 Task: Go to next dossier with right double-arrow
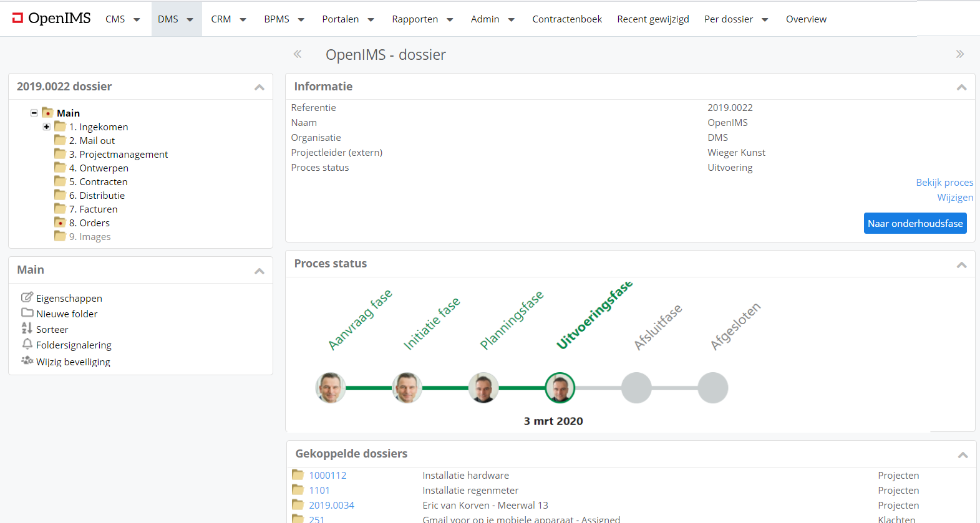click(x=959, y=54)
